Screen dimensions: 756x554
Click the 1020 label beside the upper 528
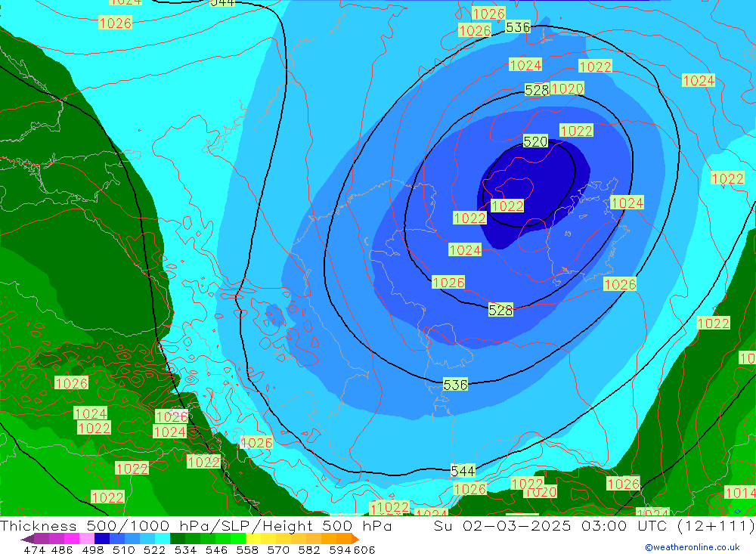[567, 88]
